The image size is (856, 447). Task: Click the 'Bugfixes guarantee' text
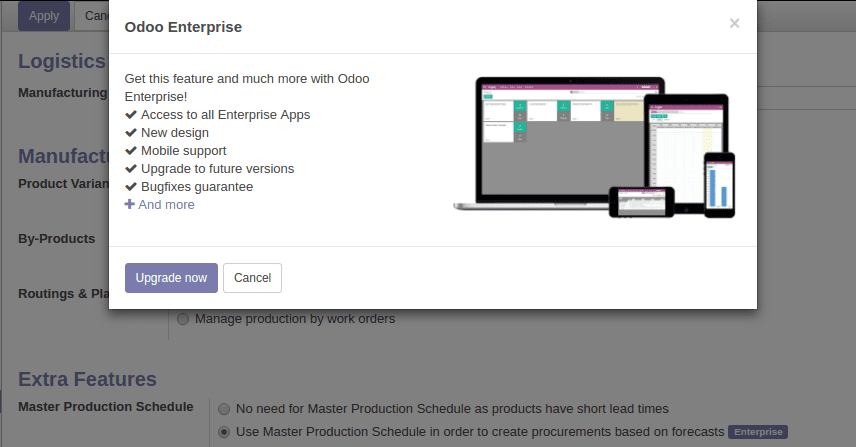tap(197, 187)
